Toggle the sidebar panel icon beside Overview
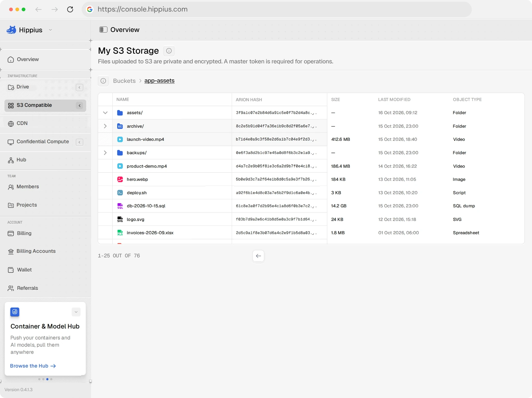This screenshot has width=532, height=398. click(103, 30)
